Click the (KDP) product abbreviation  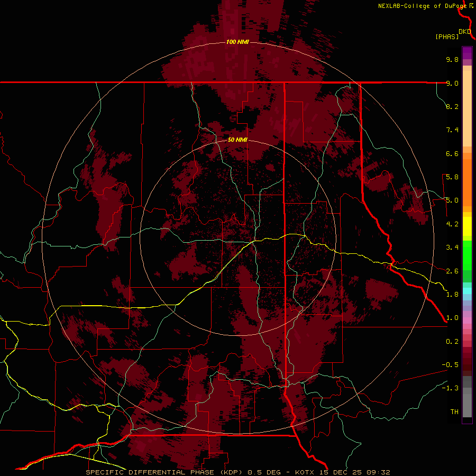[231, 472]
